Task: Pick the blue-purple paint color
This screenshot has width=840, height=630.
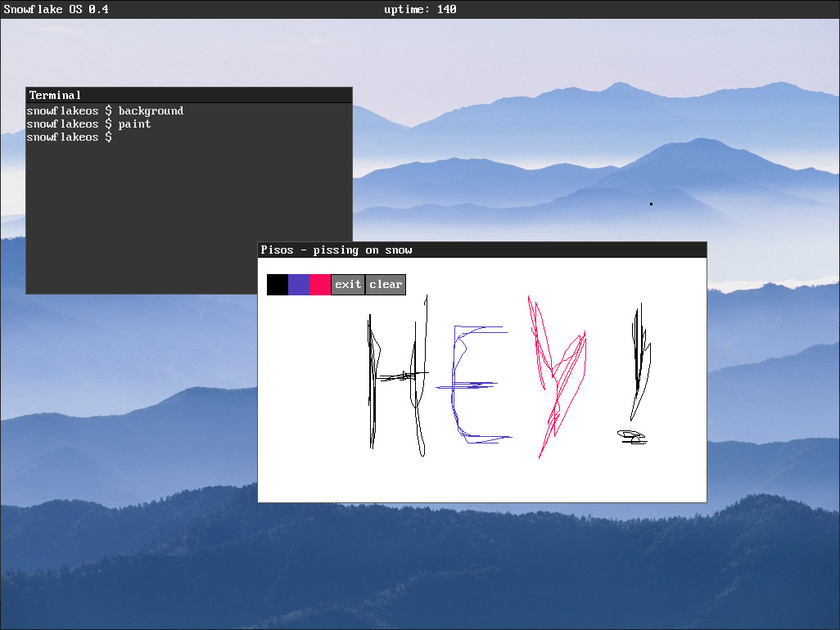Action: coord(299,285)
